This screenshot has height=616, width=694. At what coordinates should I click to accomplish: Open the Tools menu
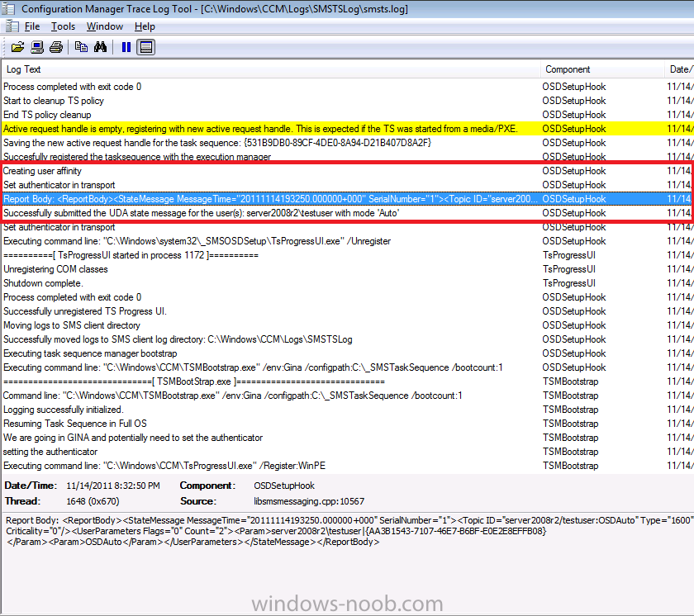[63, 26]
